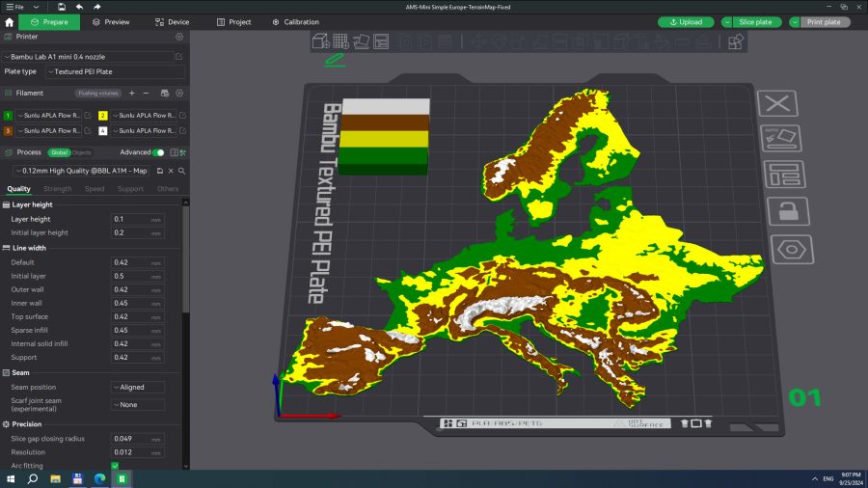Click the Upload button
The image size is (868, 488).
686,22
